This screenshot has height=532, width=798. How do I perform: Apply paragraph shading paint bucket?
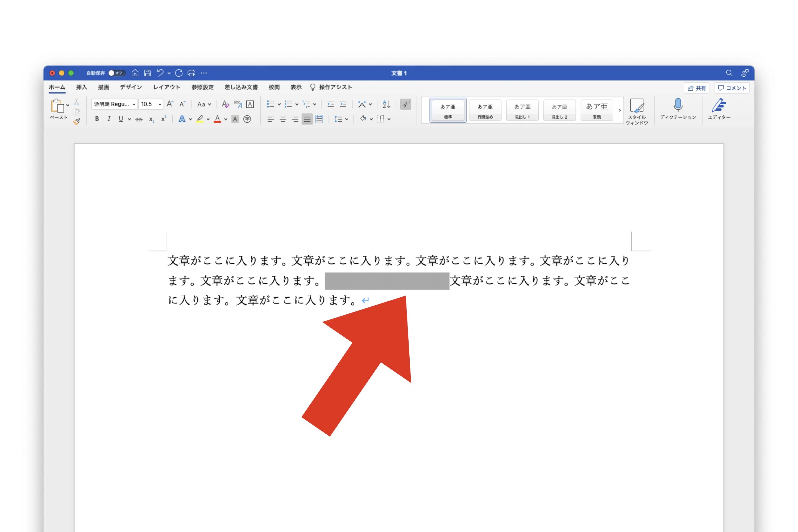(363, 119)
